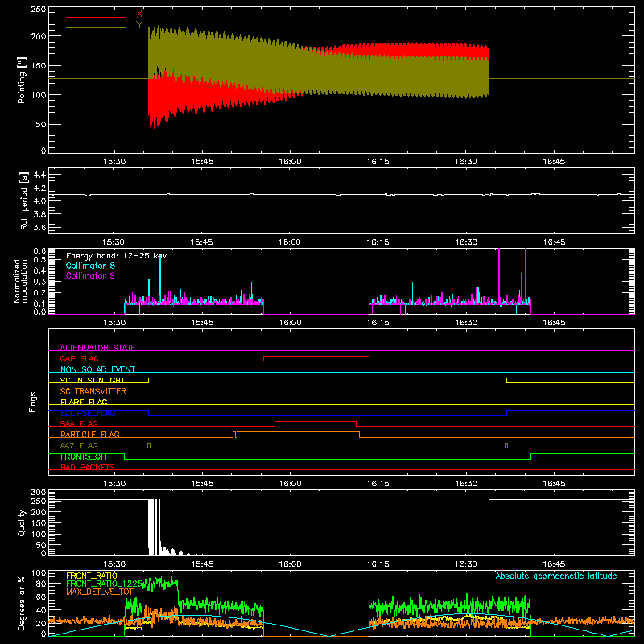Select the FLARE_FLAG label
Image resolution: width=644 pixels, height=644 pixels.
(84, 402)
